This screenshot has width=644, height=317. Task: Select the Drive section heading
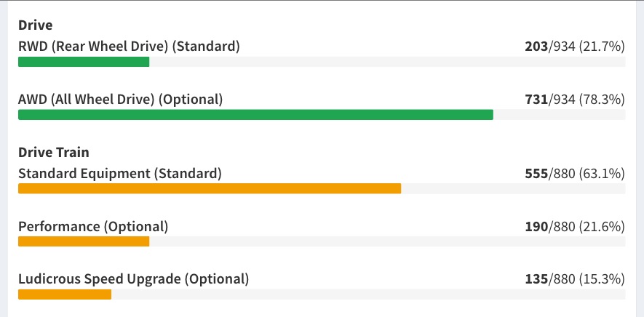click(36, 25)
